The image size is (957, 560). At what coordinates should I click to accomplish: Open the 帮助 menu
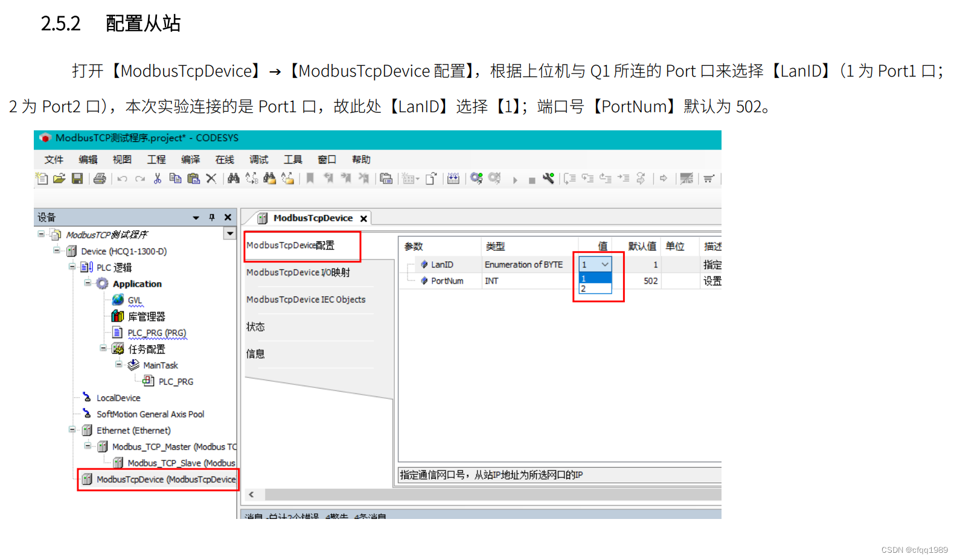coord(361,159)
